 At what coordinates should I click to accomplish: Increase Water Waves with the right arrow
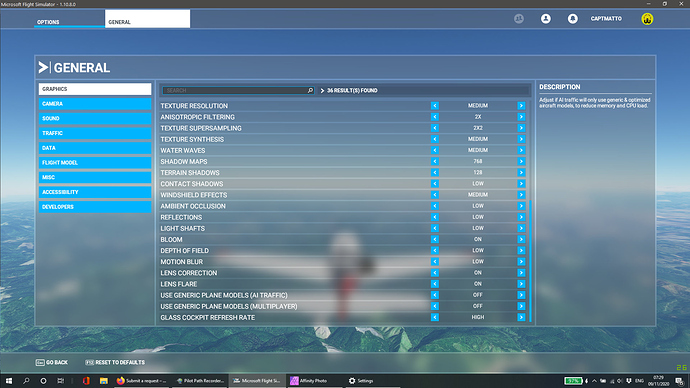tap(521, 150)
